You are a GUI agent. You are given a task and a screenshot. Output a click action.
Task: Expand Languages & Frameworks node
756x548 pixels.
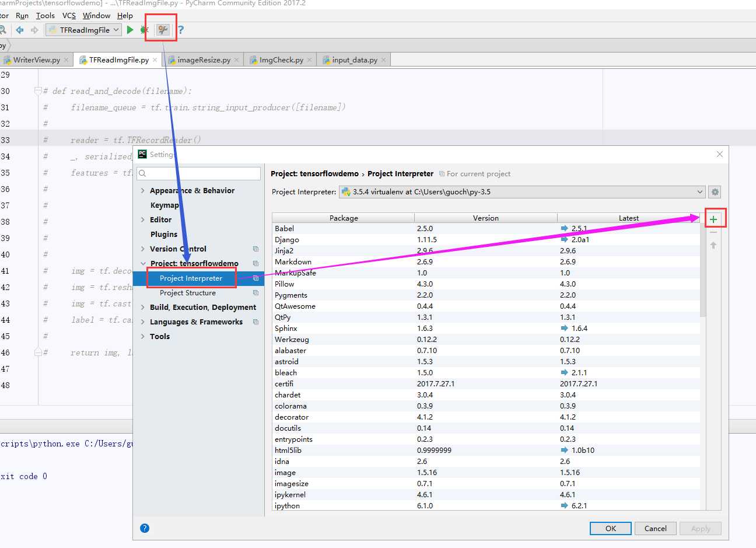click(x=143, y=322)
